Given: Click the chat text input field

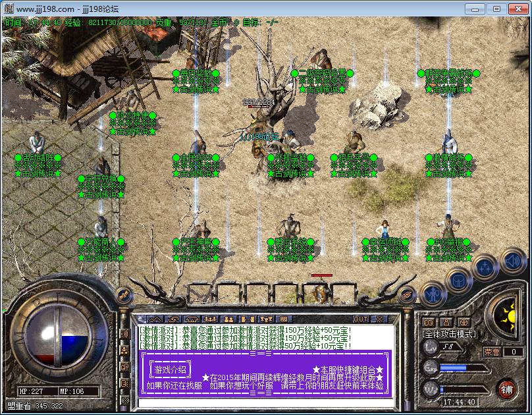Looking at the screenshot, I should click(265, 403).
